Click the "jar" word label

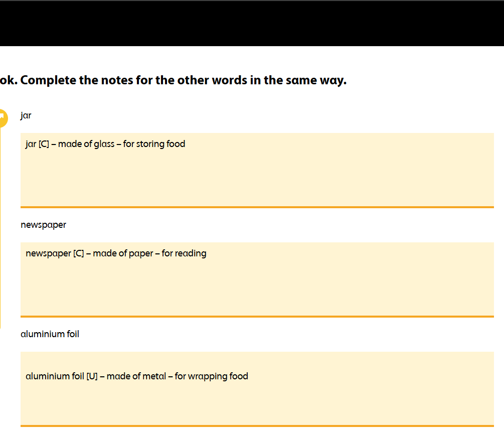26,116
